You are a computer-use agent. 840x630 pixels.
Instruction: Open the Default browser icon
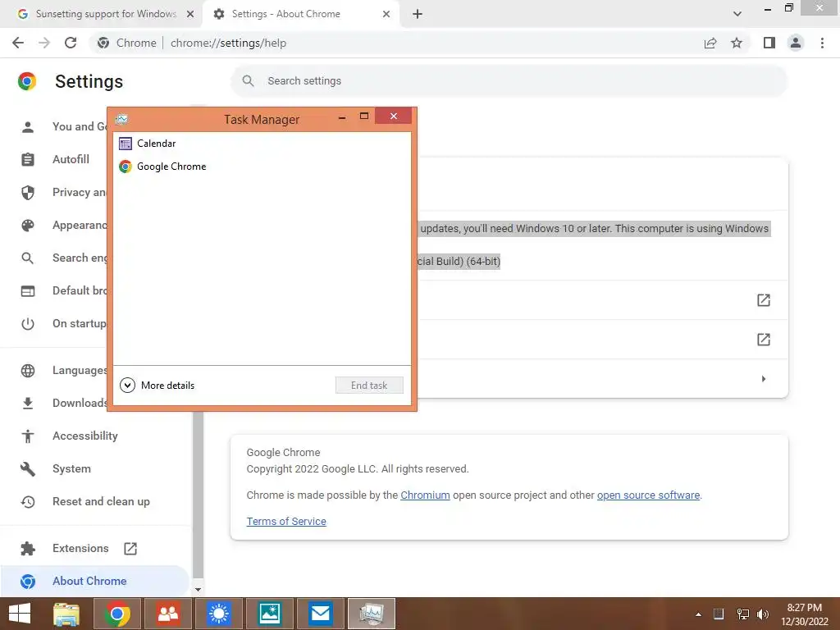point(27,291)
